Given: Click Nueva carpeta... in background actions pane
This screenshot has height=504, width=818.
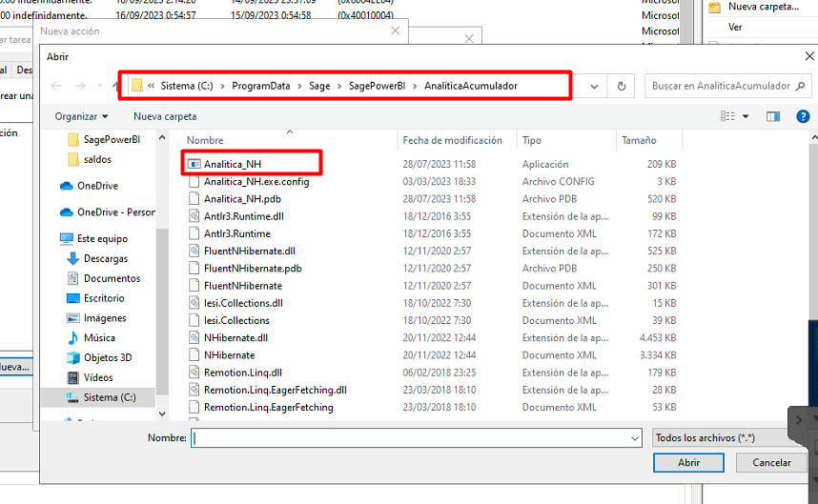Looking at the screenshot, I should coord(764,7).
